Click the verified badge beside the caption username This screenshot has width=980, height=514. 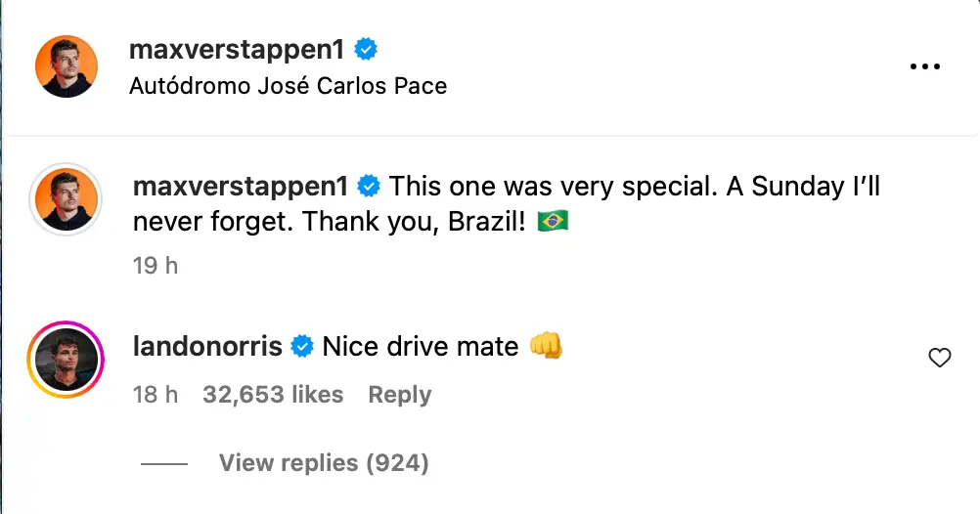coord(369,186)
